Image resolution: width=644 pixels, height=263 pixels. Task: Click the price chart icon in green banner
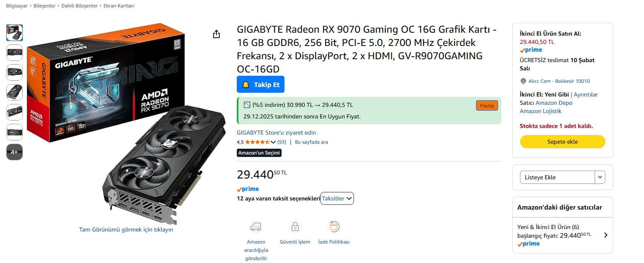pos(247,105)
